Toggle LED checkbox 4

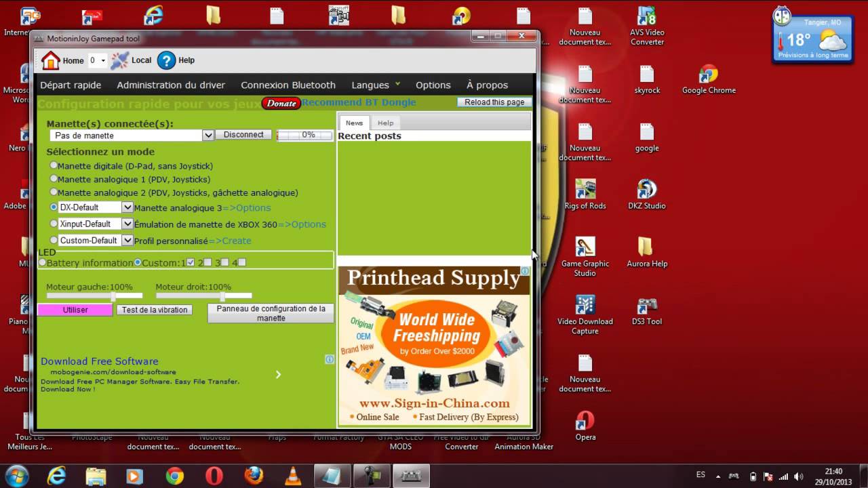(242, 262)
